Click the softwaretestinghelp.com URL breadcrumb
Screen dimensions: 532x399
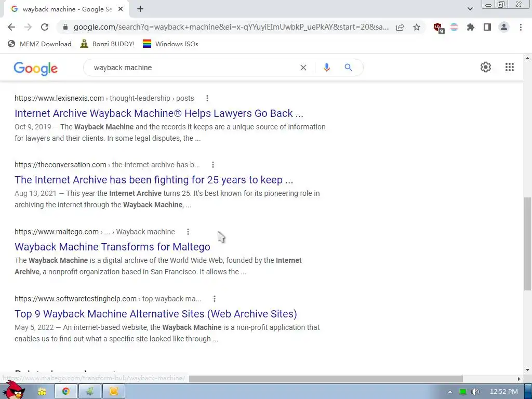[x=108, y=299]
